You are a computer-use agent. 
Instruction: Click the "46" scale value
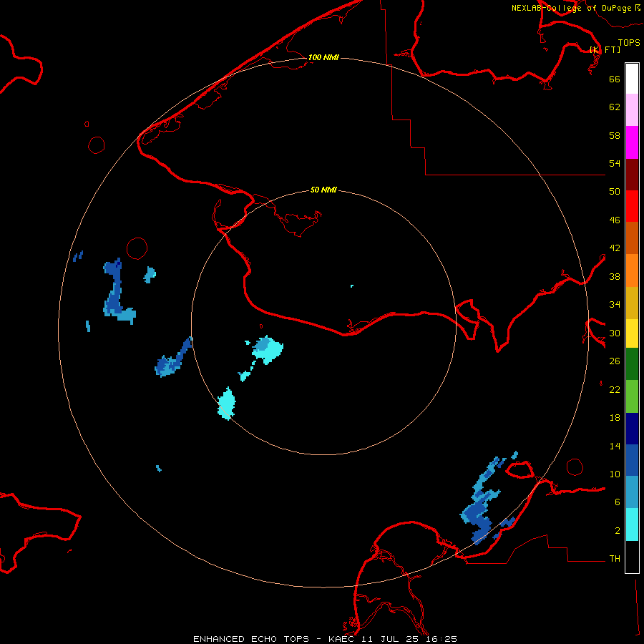[615, 220]
